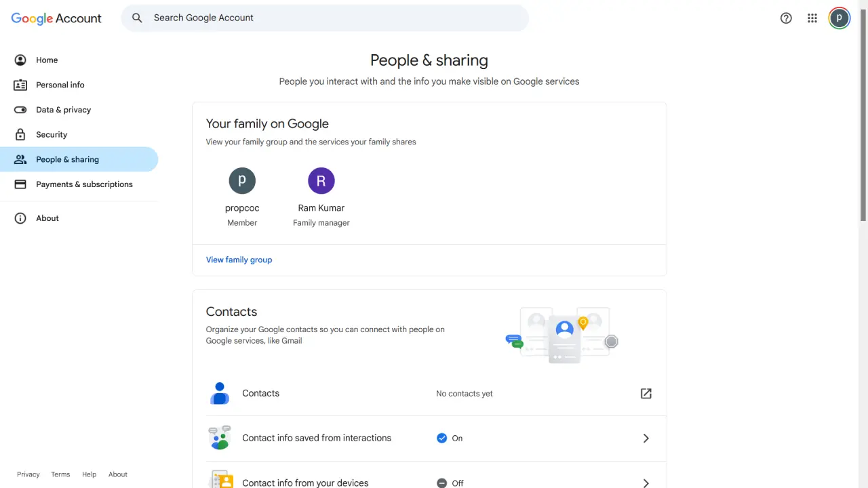This screenshot has height=488, width=868.
Task: Click the blue Contacts person icon
Action: coord(220,393)
